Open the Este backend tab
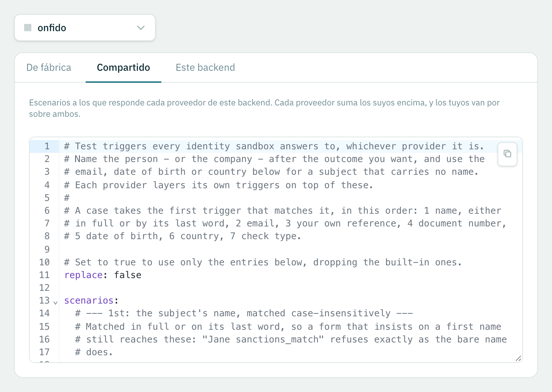Viewport: 552px width, 392px height. (x=205, y=68)
